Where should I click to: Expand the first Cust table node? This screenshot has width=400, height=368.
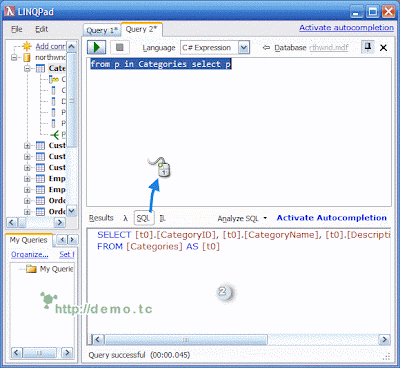pos(27,146)
